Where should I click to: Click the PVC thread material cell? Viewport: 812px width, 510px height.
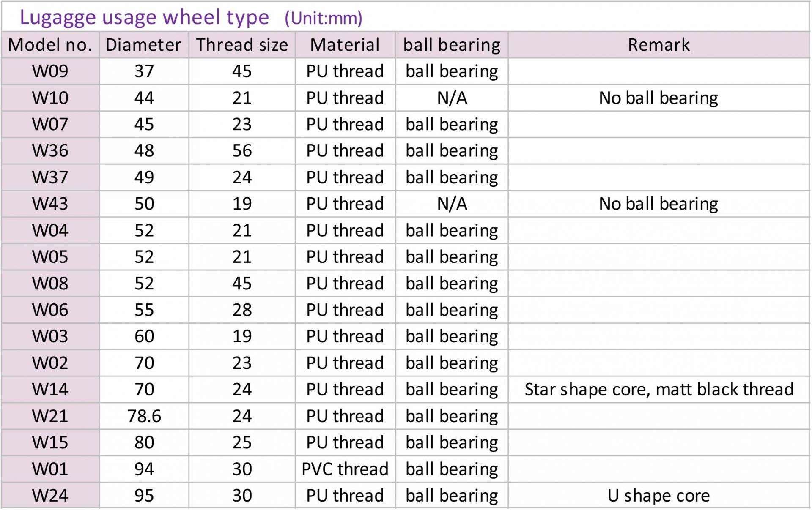[345, 469]
